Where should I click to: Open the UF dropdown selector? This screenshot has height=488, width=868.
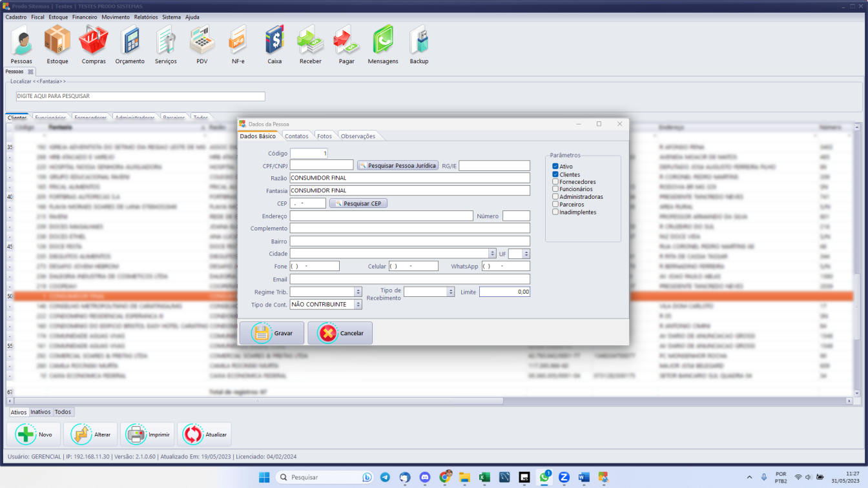524,254
